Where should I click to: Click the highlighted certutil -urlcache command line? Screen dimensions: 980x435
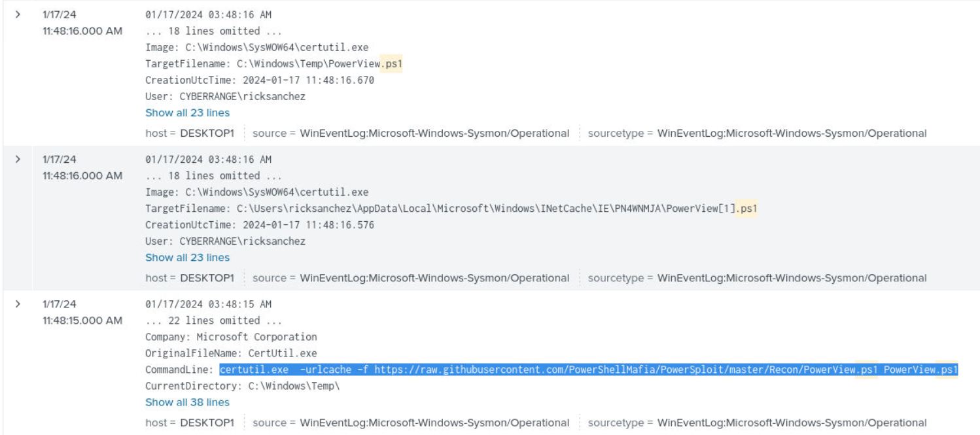pyautogui.click(x=588, y=370)
